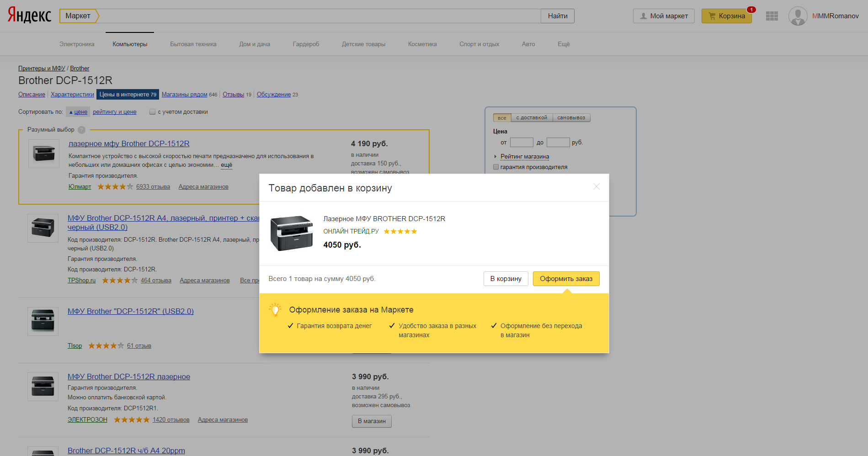Screen dimensions: 868x456
Task: Open the Компьютеры category
Action: 130,44
